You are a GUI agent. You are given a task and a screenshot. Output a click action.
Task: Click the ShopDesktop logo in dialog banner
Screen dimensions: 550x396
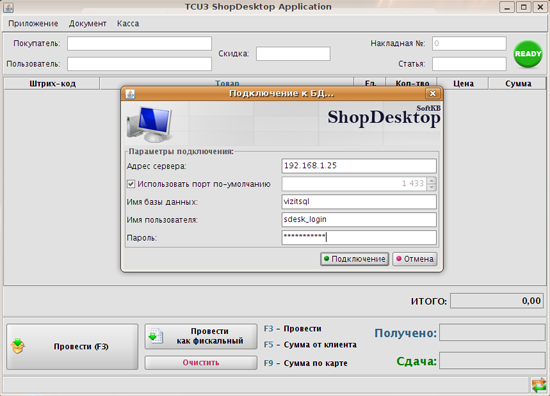[x=384, y=116]
